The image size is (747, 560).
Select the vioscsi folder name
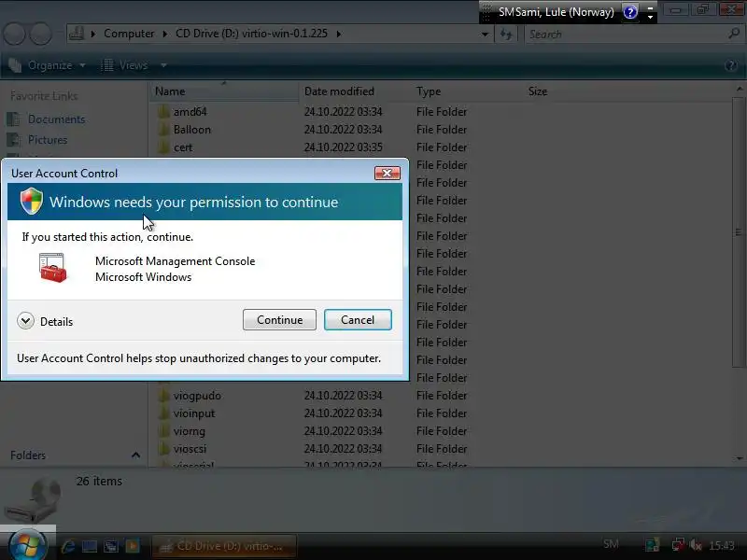click(x=190, y=449)
